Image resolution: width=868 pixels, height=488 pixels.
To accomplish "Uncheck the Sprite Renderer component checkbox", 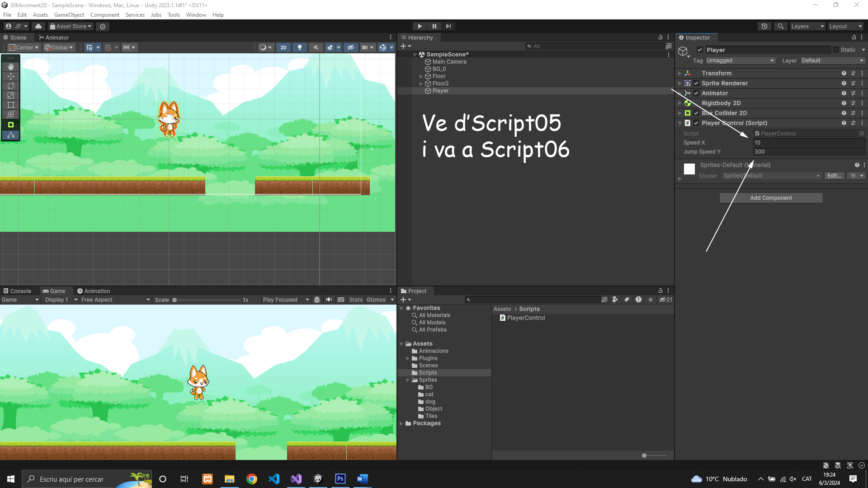I will pyautogui.click(x=696, y=83).
